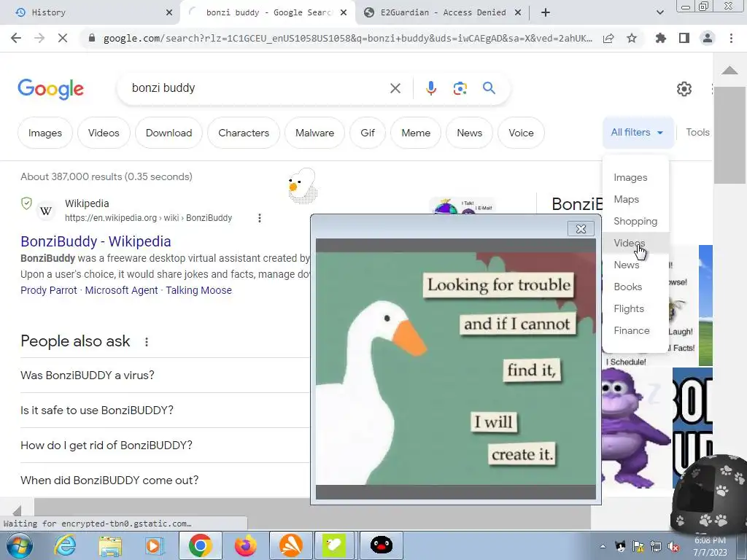Expand "Is it safe to use BonziBUDDY?"
The image size is (747, 560).
(x=165, y=411)
